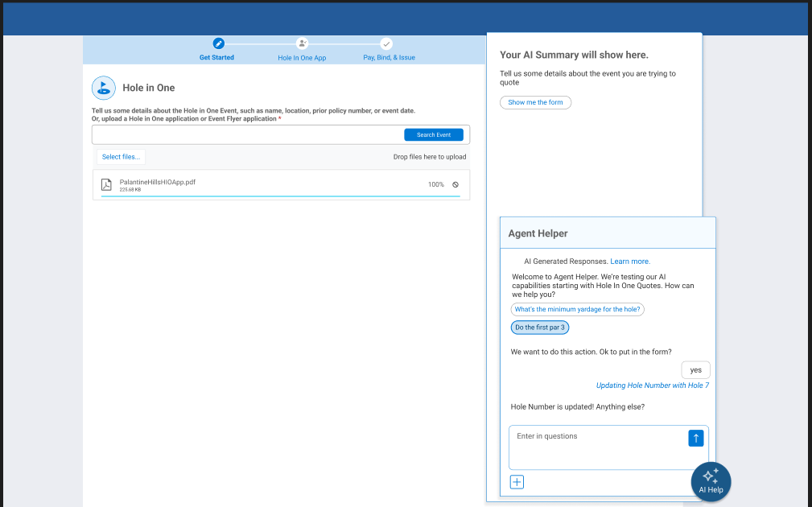Select the Hole In One App step icon

pos(302,43)
